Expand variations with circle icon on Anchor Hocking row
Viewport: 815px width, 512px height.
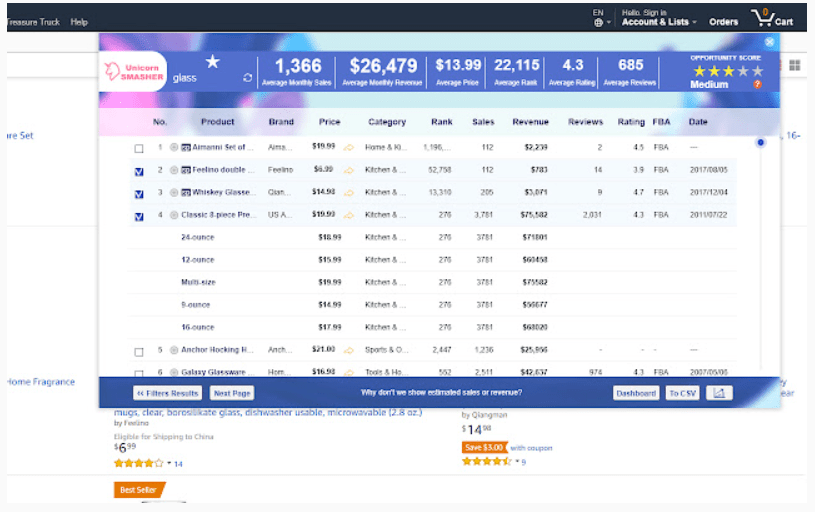[174, 350]
